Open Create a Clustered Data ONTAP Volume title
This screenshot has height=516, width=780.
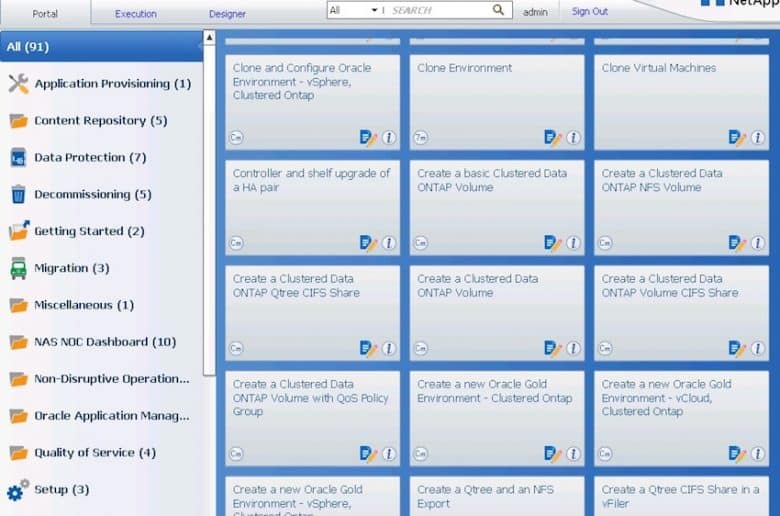coord(477,286)
